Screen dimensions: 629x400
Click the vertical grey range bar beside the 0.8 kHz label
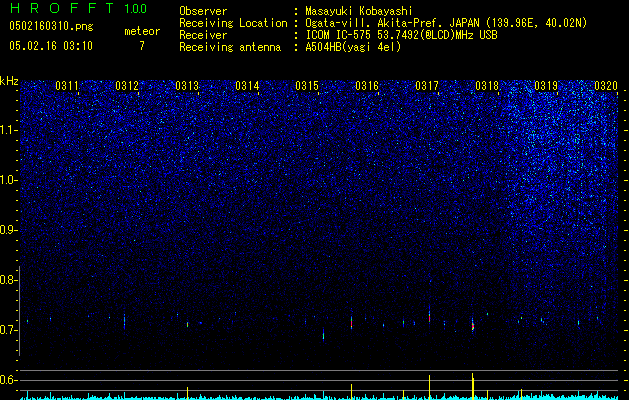coord(19,311)
